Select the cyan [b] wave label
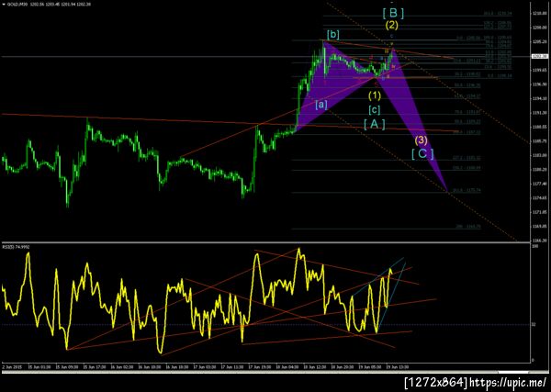This screenshot has height=392, width=551. coord(333,34)
